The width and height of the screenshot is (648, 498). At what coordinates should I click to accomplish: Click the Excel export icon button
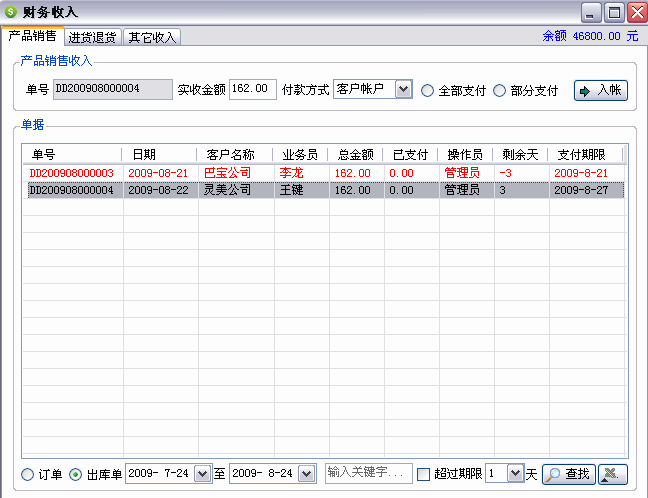[612, 474]
